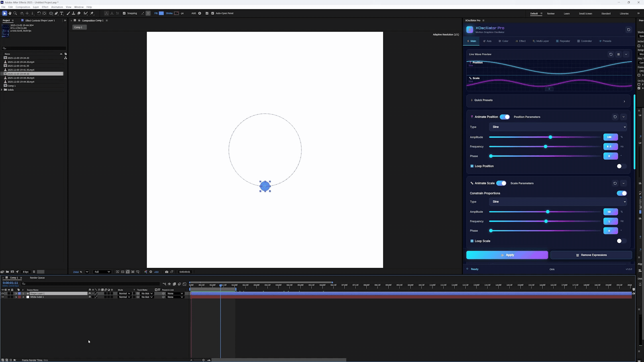Select the Puppet Pin tool

coord(92,13)
